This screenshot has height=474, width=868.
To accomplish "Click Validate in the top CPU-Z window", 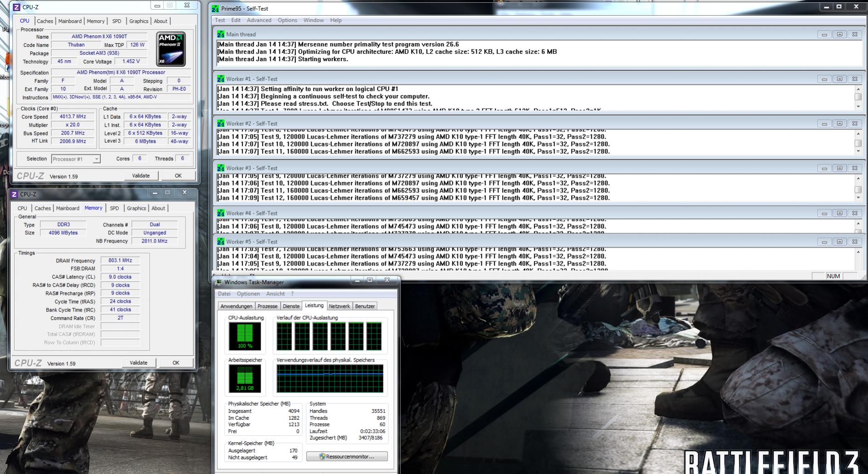I will point(141,176).
